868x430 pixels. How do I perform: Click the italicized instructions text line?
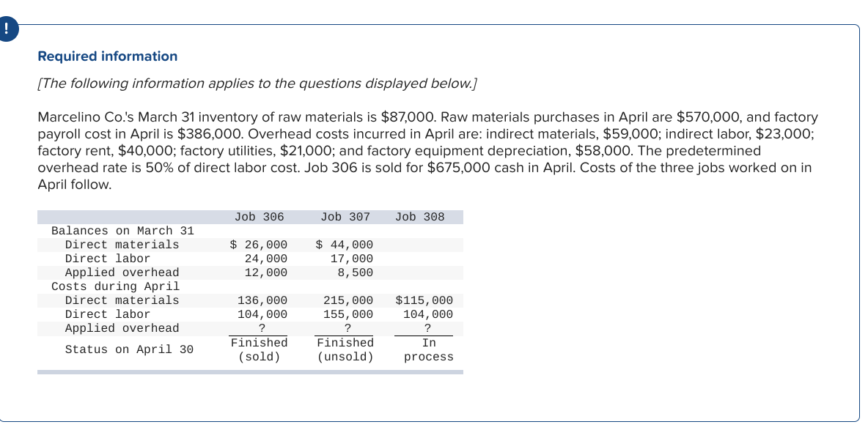pyautogui.click(x=258, y=84)
